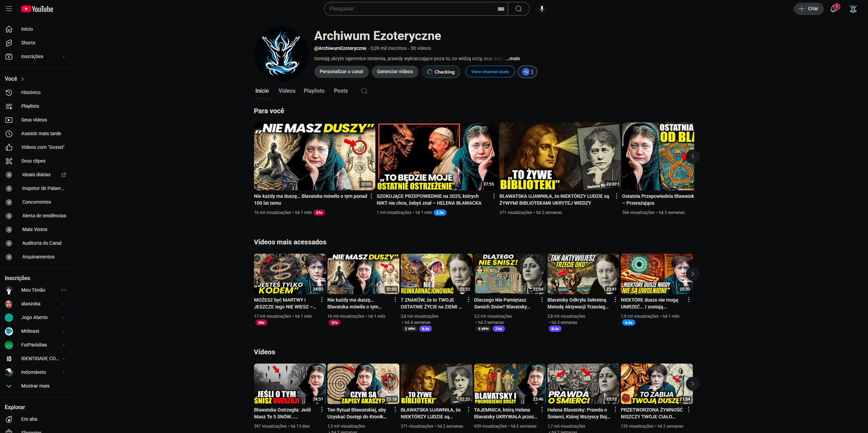
Task: Play the TO BĘDZIE MOJE OSTATNIE OSTRZEŻENIE thumbnail
Action: [x=437, y=157]
